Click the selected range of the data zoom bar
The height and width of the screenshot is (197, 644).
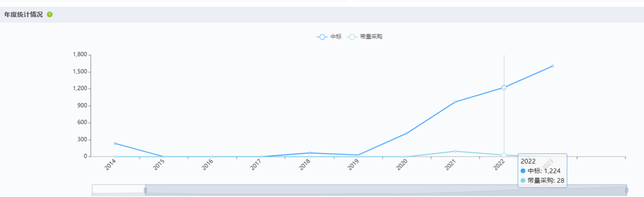click(386, 190)
